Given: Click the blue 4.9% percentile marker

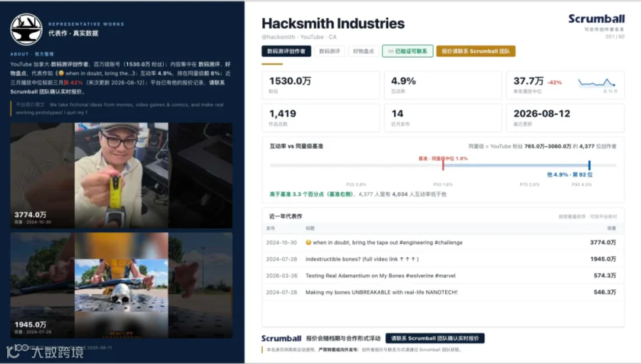Looking at the screenshot, I should point(589,165).
